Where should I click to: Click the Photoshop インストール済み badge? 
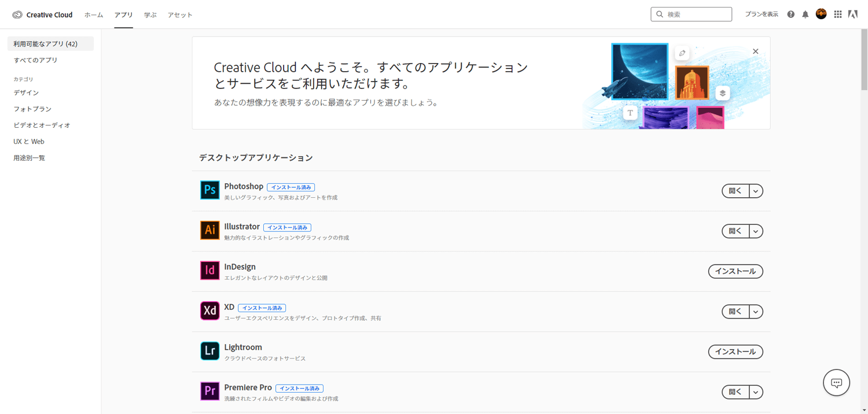pos(290,187)
